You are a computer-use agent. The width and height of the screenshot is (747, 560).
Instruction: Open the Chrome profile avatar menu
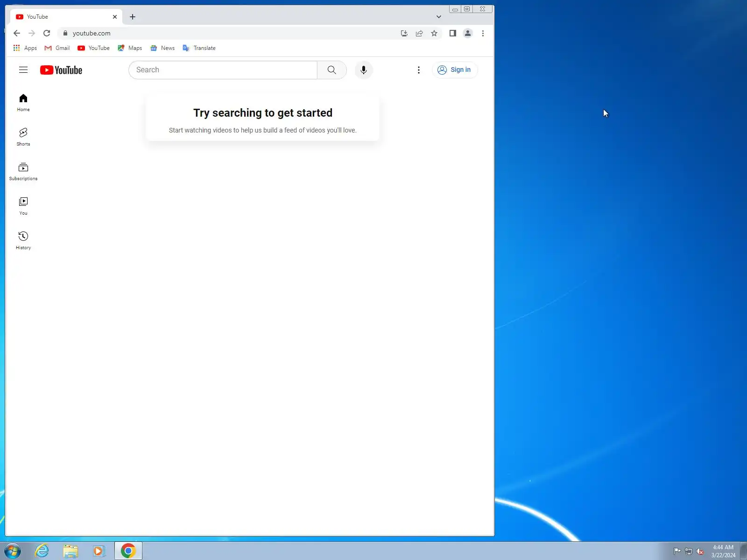coord(468,33)
